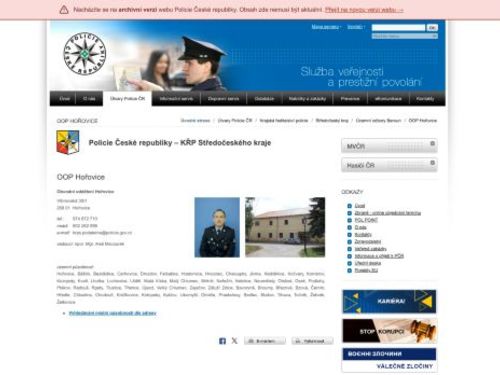The width and height of the screenshot is (500, 375).
Task: Click bullet icon beside first Odkazy link
Action: click(349, 206)
